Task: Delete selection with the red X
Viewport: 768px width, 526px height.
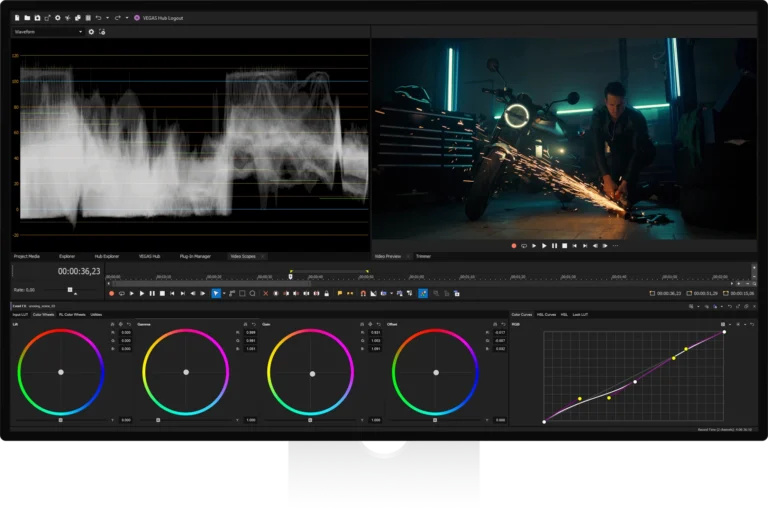Action: 265,293
